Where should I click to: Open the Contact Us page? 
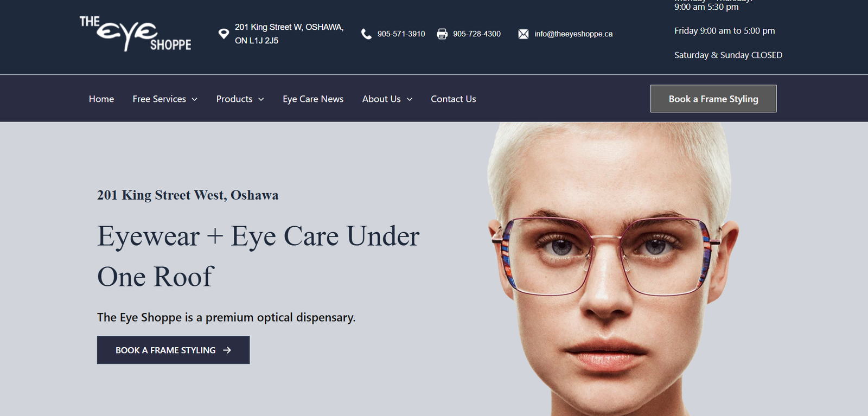454,99
